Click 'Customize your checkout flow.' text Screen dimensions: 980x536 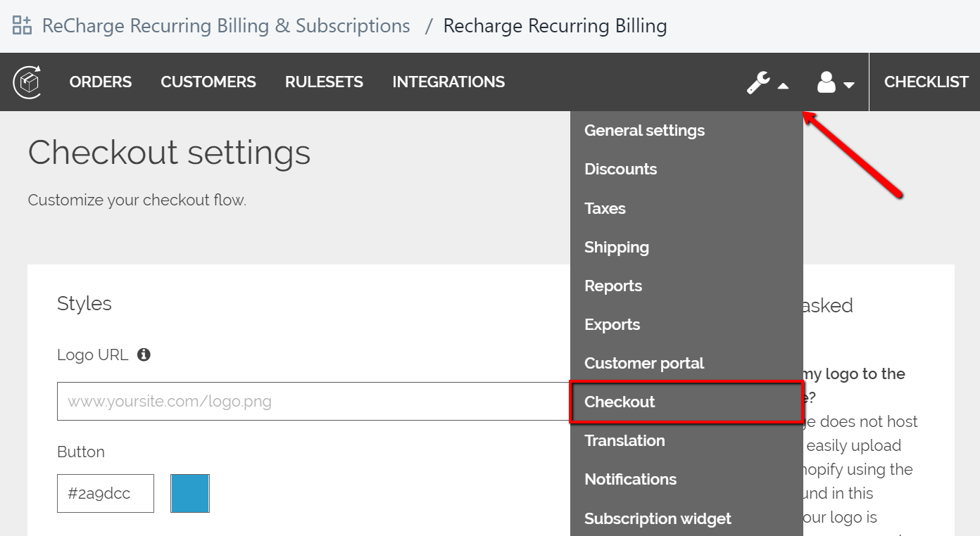137,200
